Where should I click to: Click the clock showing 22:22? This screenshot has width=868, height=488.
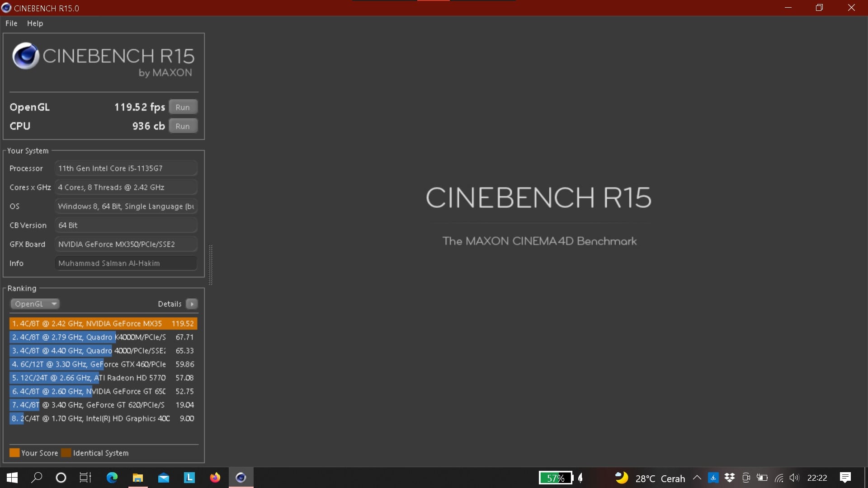coord(817,478)
